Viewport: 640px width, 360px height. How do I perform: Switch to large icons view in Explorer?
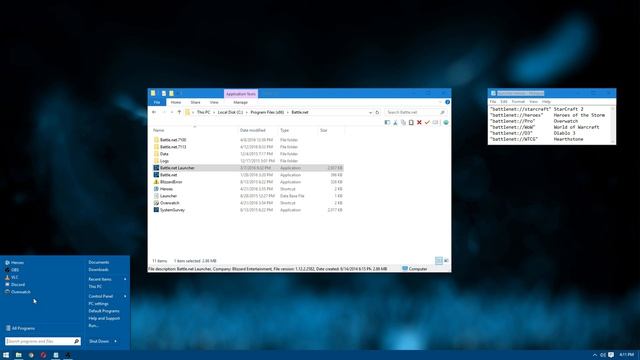point(446,260)
